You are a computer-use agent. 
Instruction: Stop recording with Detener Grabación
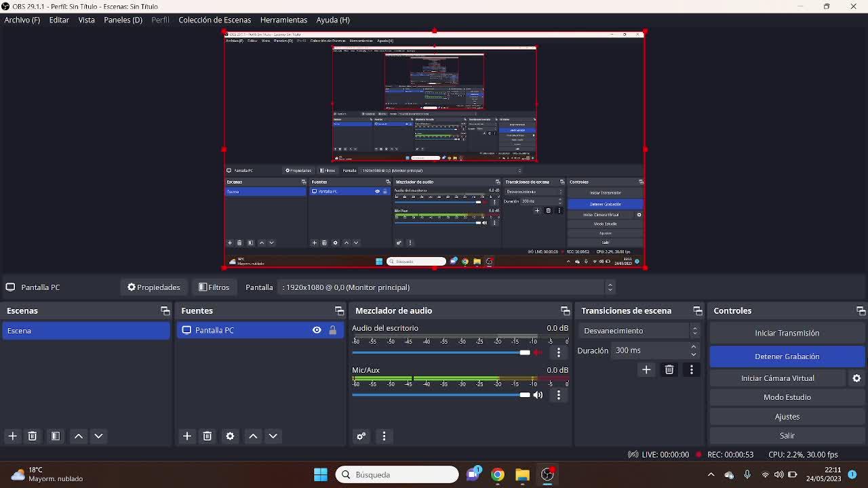pyautogui.click(x=787, y=357)
